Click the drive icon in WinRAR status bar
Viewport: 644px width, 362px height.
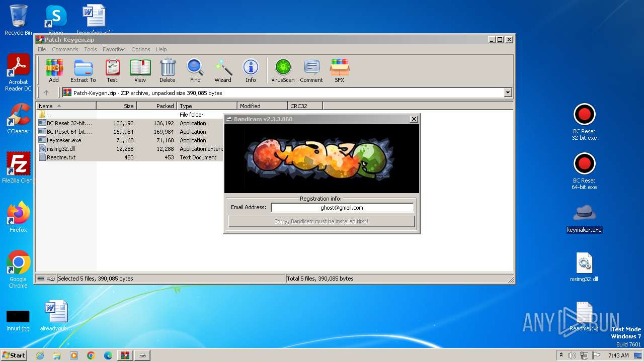coord(41,279)
